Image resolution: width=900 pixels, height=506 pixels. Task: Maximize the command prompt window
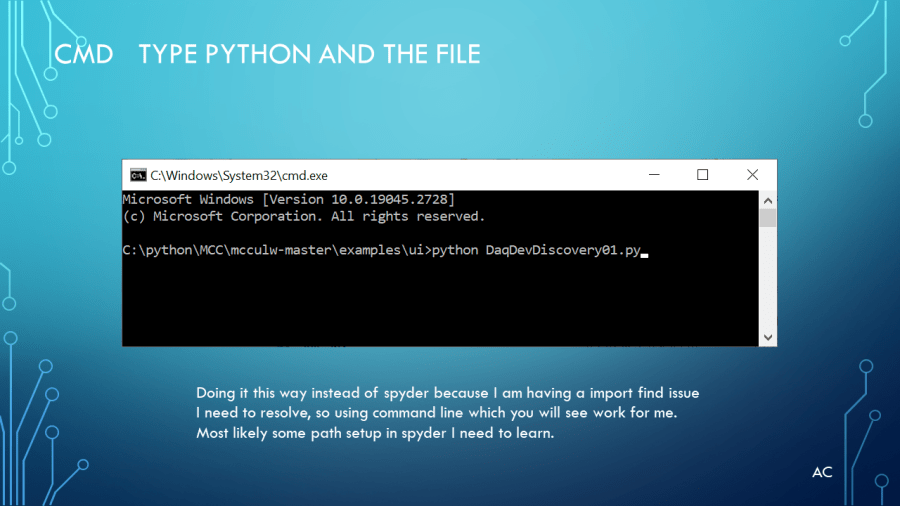click(702, 175)
